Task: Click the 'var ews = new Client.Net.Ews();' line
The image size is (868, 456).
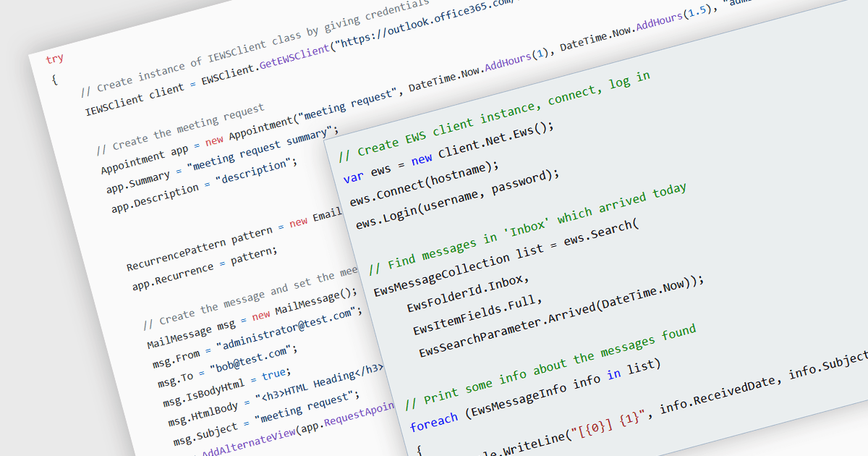Action: point(448,152)
